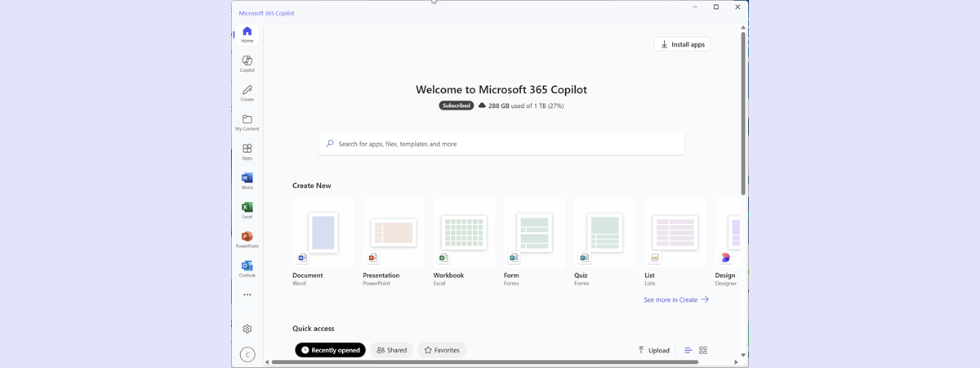Create a new PowerPoint Presentation

pos(394,242)
